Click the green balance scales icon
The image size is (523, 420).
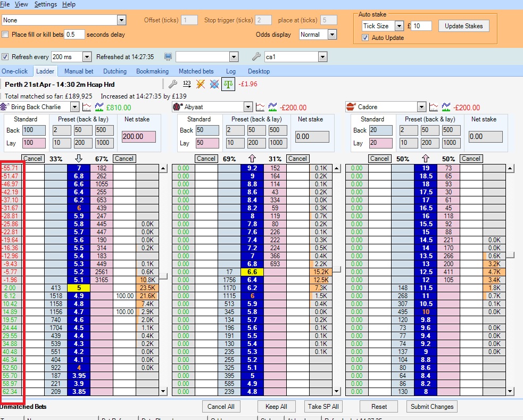point(228,84)
